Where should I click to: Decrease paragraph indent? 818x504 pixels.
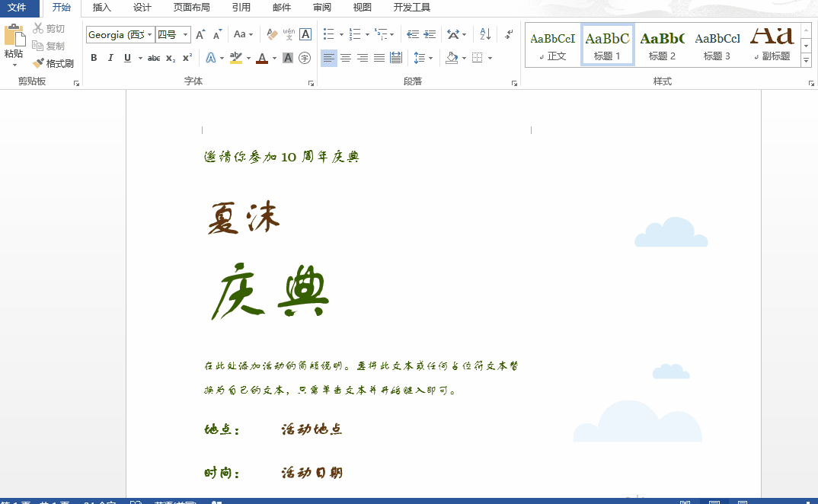coord(413,34)
